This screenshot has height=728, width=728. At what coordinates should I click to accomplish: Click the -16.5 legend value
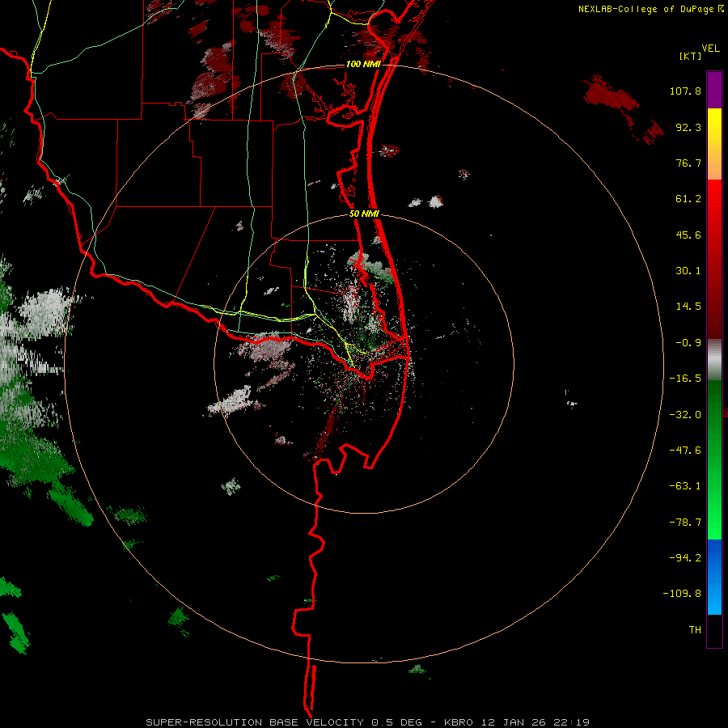(685, 379)
